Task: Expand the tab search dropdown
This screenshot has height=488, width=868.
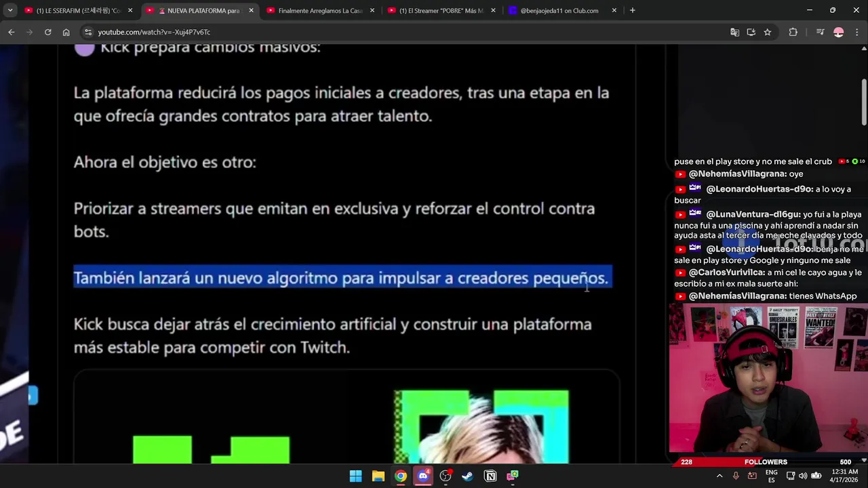Action: 10,10
